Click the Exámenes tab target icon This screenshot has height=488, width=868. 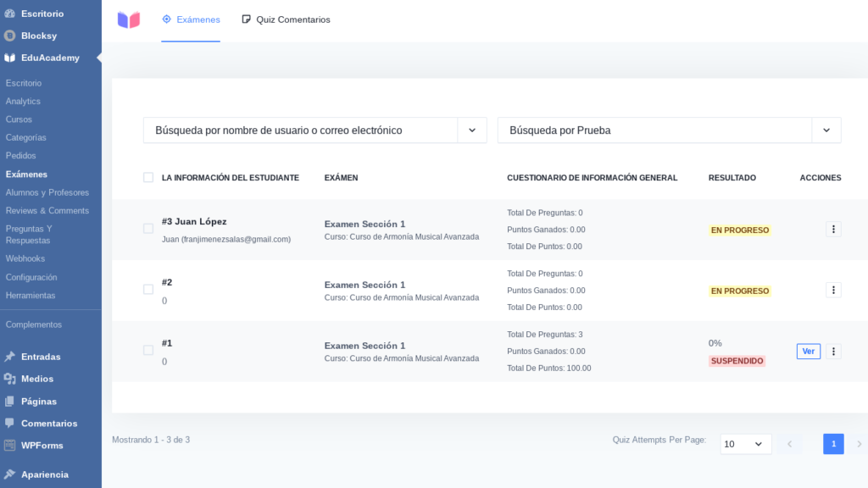tap(167, 19)
